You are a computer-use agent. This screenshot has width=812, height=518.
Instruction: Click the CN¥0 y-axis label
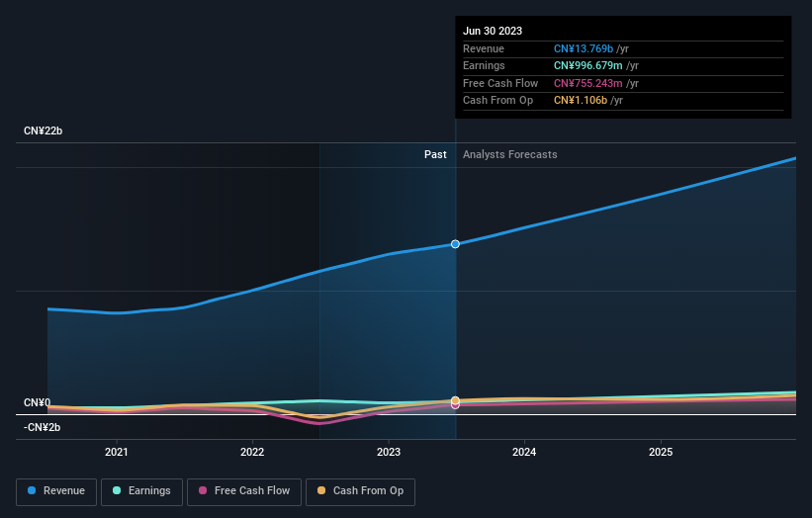(38, 402)
